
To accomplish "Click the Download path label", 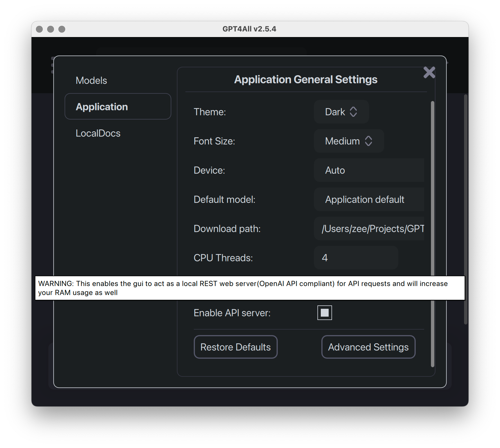I will pyautogui.click(x=227, y=228).
